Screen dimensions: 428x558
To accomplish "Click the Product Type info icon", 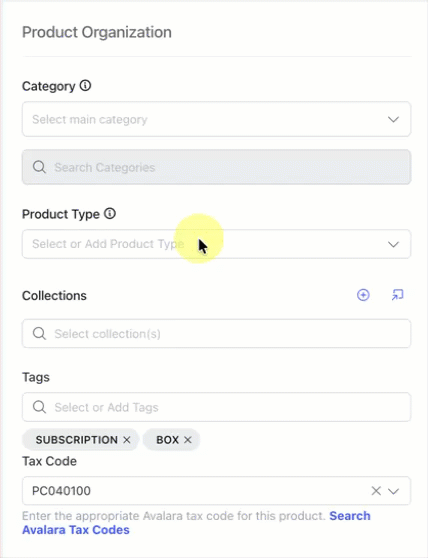I will 110,214.
